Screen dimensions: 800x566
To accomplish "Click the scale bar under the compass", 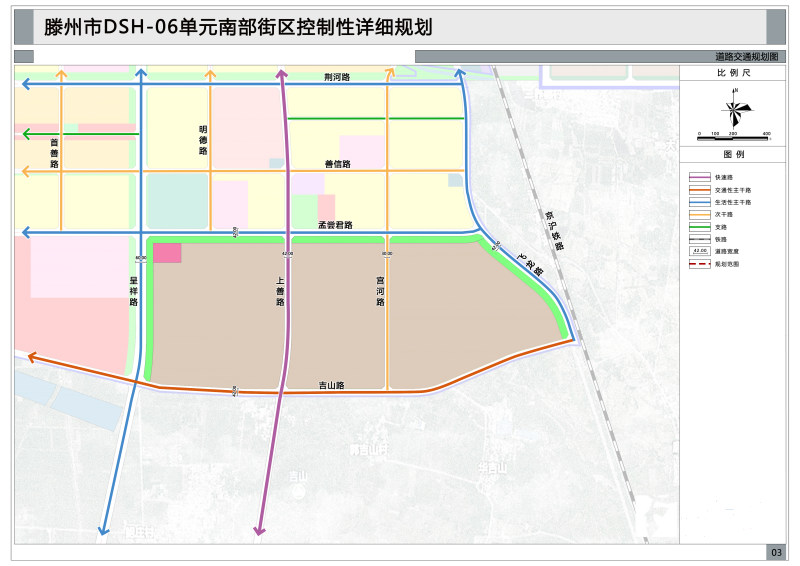I will pyautogui.click(x=734, y=137).
